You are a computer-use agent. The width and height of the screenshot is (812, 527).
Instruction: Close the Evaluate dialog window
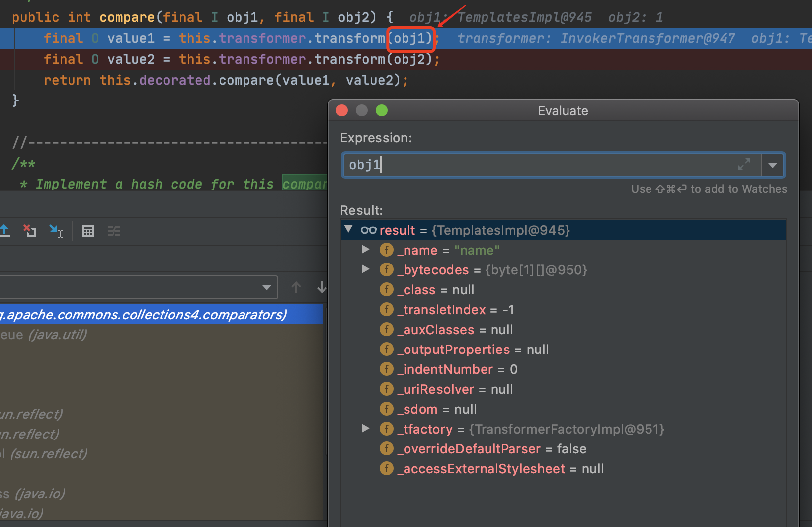[x=342, y=110]
